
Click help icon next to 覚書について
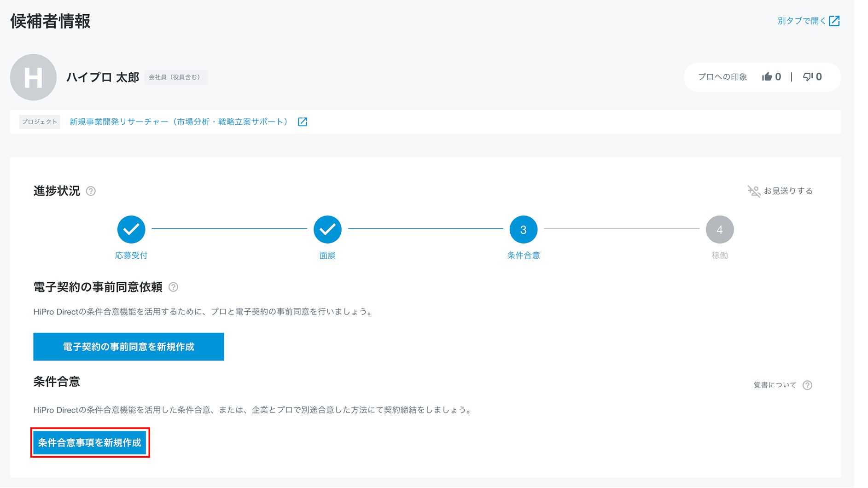click(807, 385)
